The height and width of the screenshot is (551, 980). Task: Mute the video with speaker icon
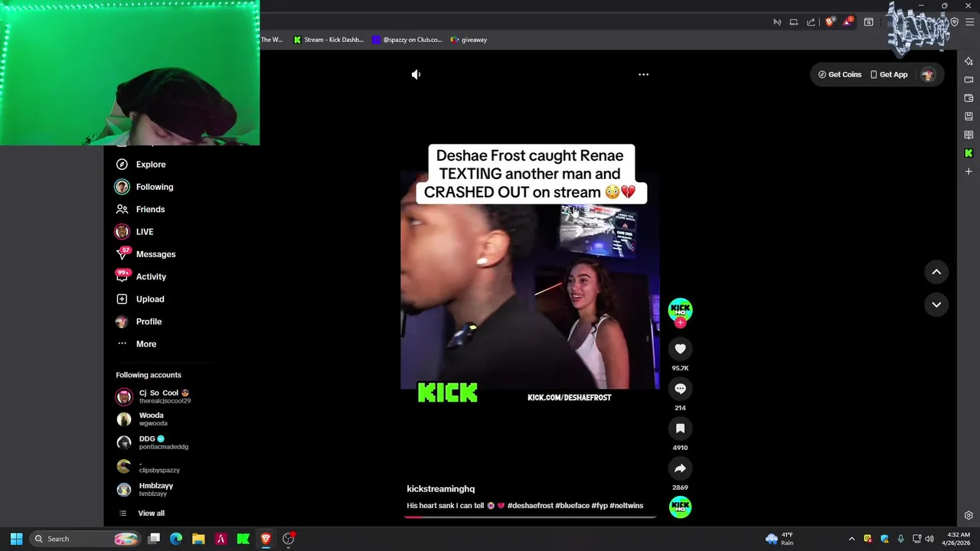tap(416, 74)
